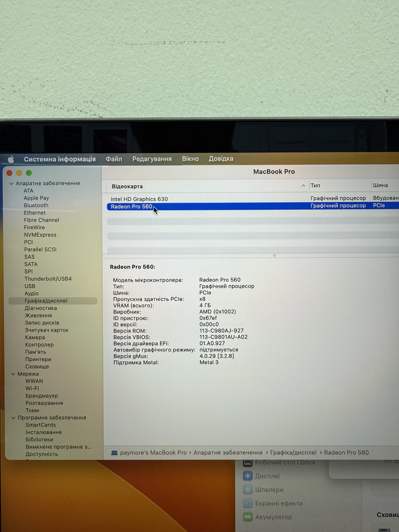
Task: Open the Системна інформація app menu
Action: click(x=60, y=159)
